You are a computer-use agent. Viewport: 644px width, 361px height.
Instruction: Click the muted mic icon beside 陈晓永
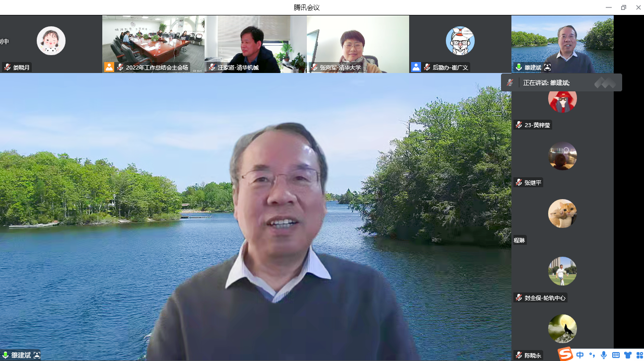(519, 355)
